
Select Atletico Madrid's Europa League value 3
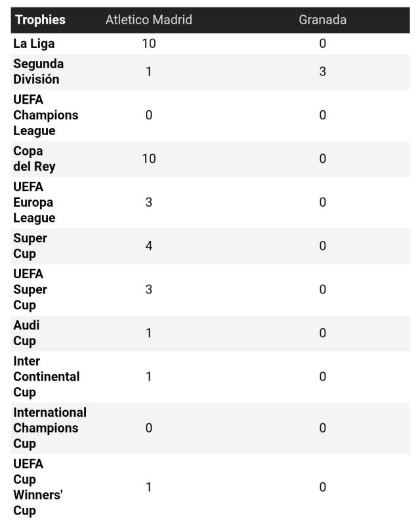[149, 202]
